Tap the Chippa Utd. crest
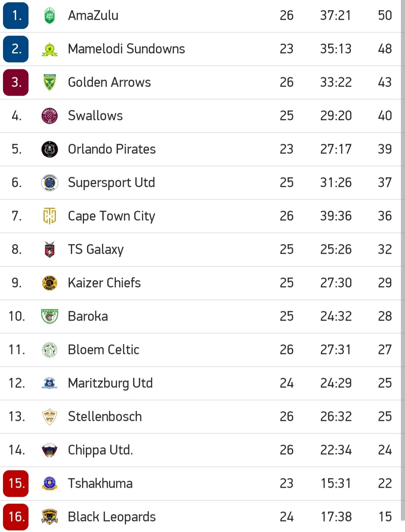 (x=49, y=450)
